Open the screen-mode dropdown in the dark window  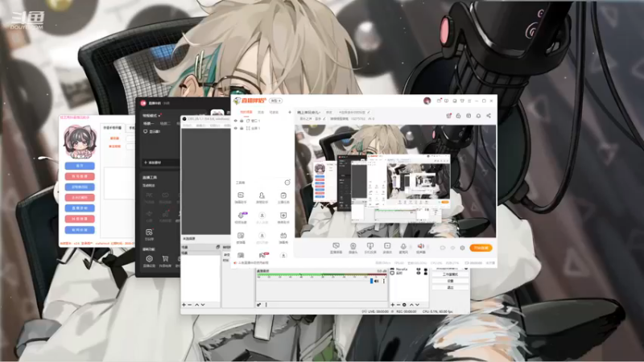tap(151, 115)
